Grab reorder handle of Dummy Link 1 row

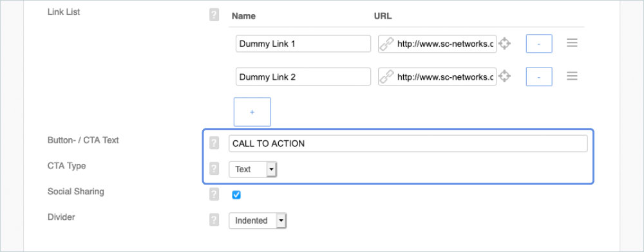tap(572, 43)
